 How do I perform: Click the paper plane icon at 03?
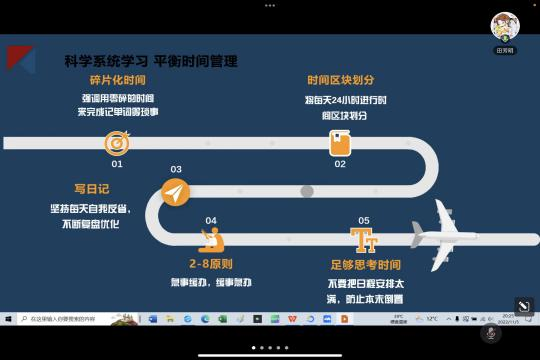click(x=176, y=193)
